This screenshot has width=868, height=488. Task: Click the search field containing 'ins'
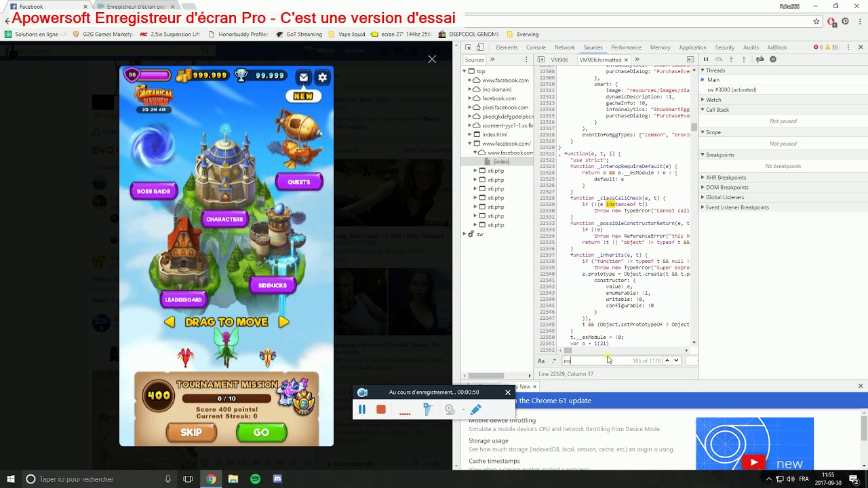pos(612,361)
